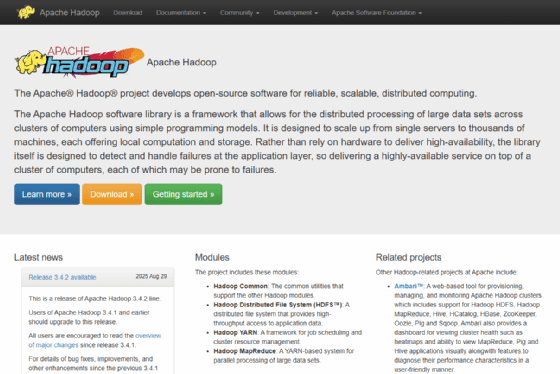Click the Hadoop Distributed File System entry
Screen dimensions: 560x374
pos(281,314)
